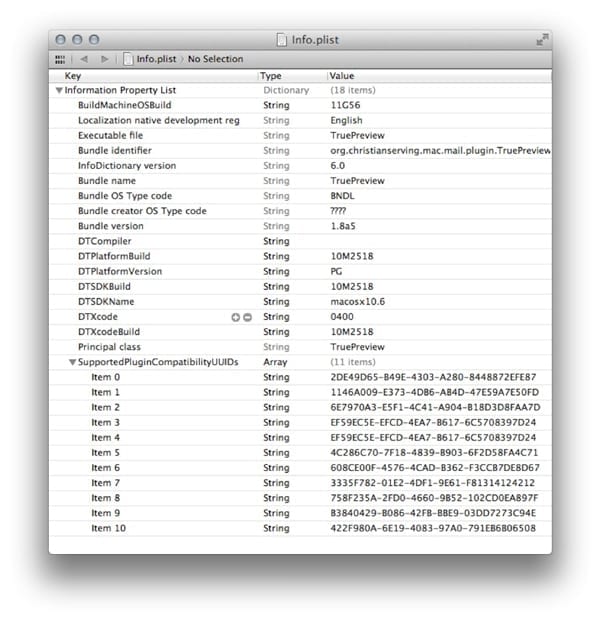Click the minus icon on DTXcode row

[x=247, y=316]
